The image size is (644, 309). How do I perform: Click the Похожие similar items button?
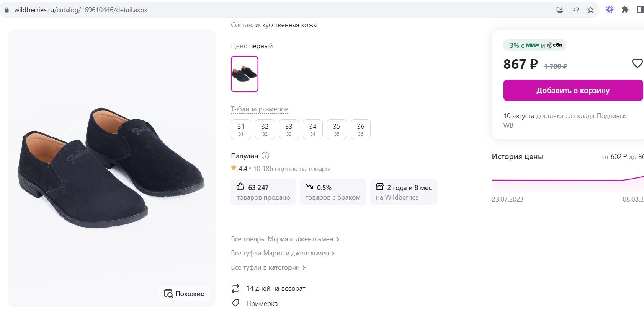coord(184,294)
